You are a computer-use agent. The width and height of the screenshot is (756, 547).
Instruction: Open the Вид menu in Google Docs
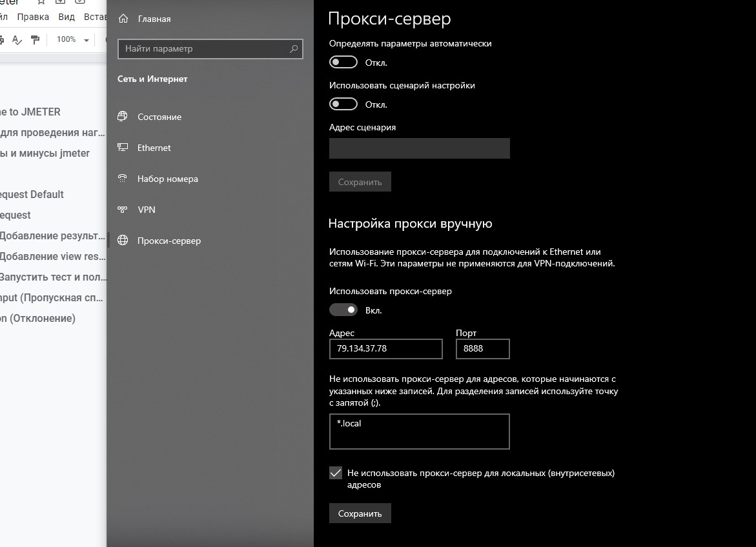pos(66,17)
